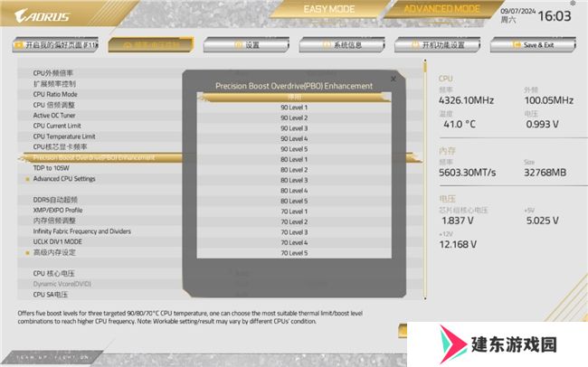The image size is (588, 367).
Task: Select the DDR5自动超频 row
Action: point(100,200)
